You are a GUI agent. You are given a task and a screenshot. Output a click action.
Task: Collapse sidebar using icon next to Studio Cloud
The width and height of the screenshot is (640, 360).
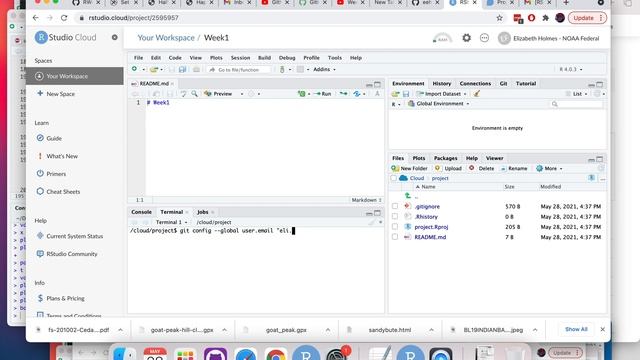click(x=115, y=37)
